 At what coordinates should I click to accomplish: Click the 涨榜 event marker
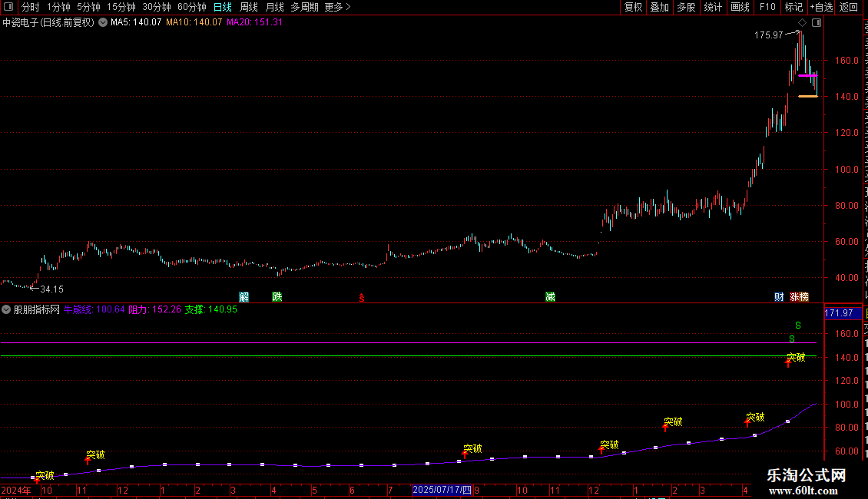[x=799, y=297]
